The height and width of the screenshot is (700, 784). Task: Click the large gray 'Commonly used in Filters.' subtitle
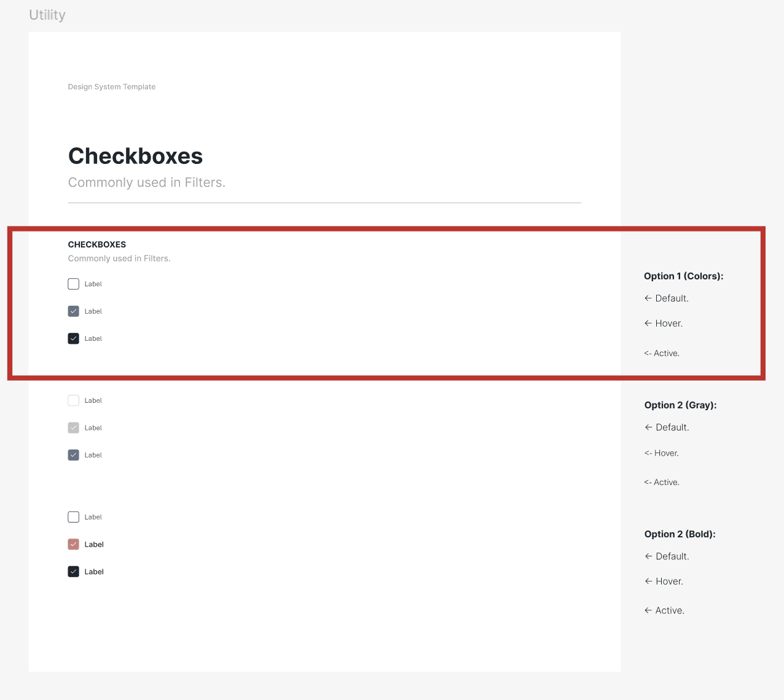pos(147,182)
